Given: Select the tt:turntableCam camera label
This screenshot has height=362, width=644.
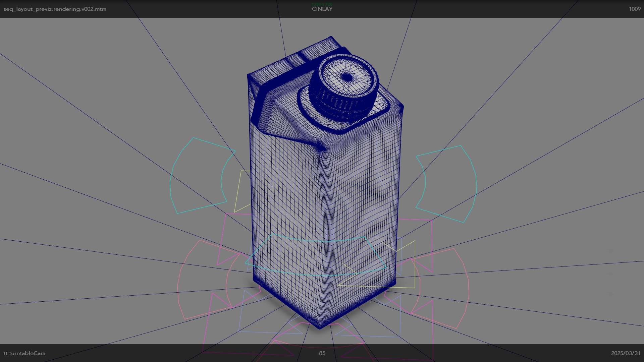Looking at the screenshot, I should pyautogui.click(x=24, y=353).
